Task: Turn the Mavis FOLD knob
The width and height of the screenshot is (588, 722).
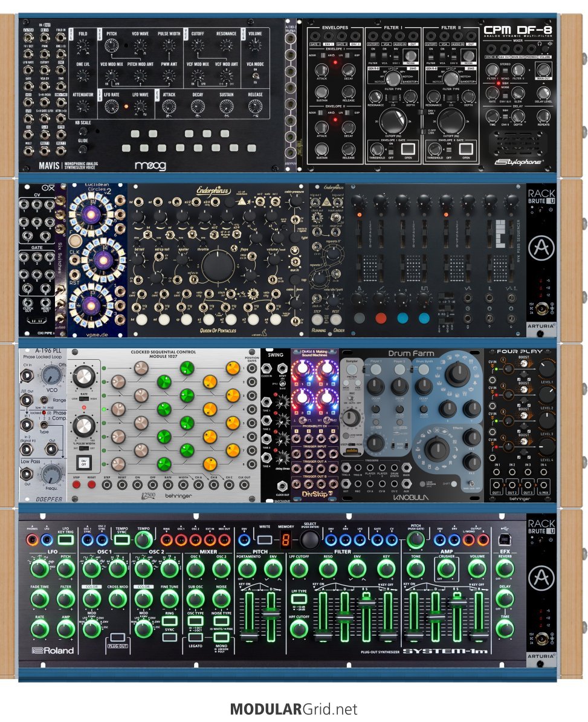Action: click(82, 45)
